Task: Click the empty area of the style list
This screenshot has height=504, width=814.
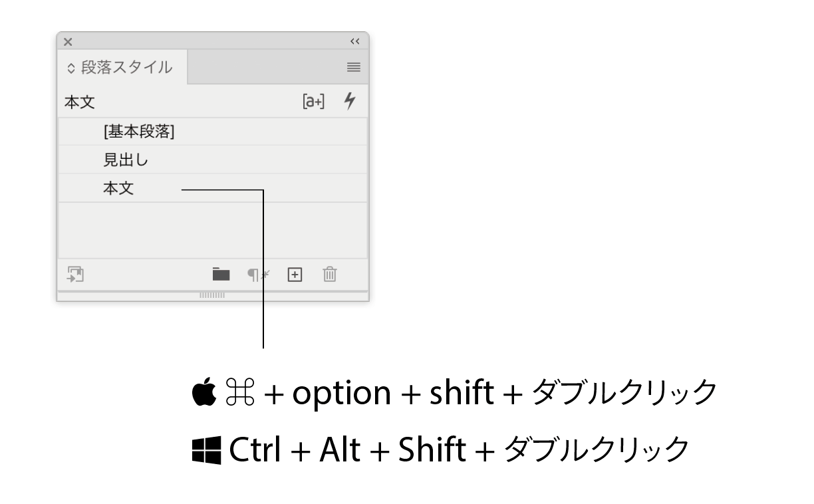Action: [213, 230]
